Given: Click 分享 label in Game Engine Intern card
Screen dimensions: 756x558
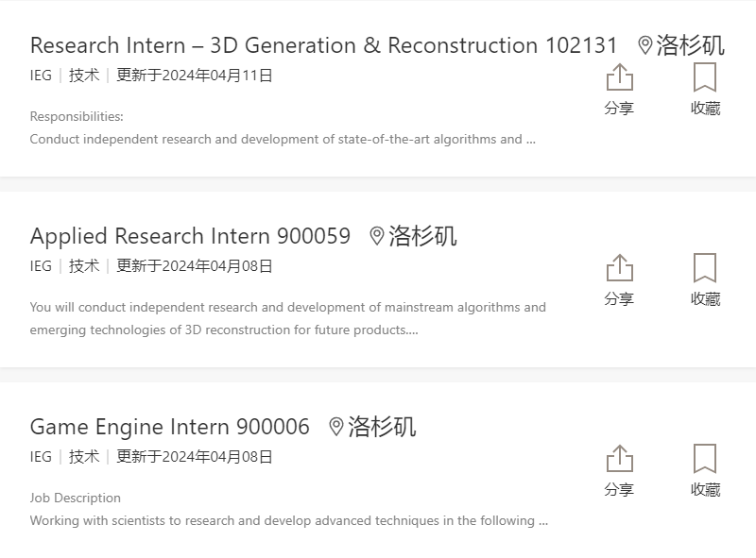Looking at the screenshot, I should [619, 490].
